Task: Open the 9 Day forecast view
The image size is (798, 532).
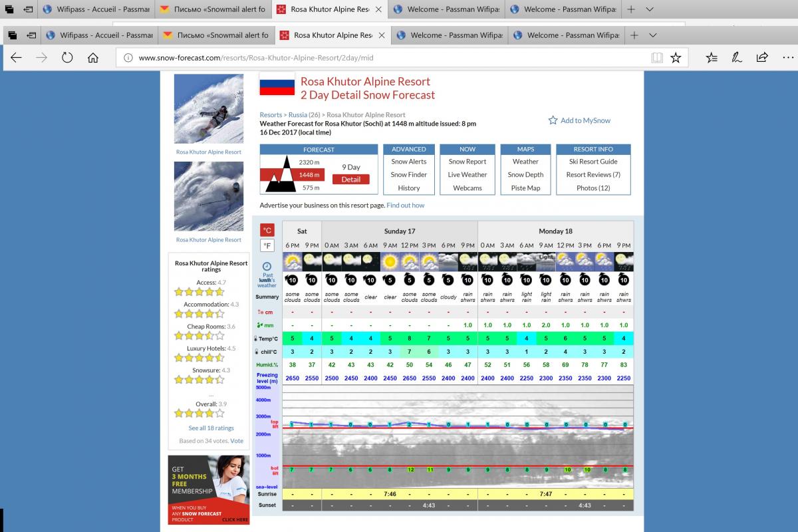Action: coord(351,167)
